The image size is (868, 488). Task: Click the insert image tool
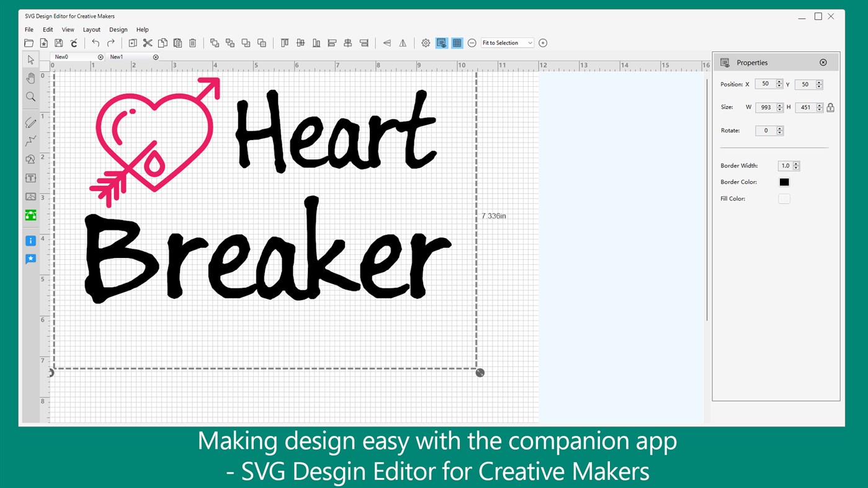point(30,197)
